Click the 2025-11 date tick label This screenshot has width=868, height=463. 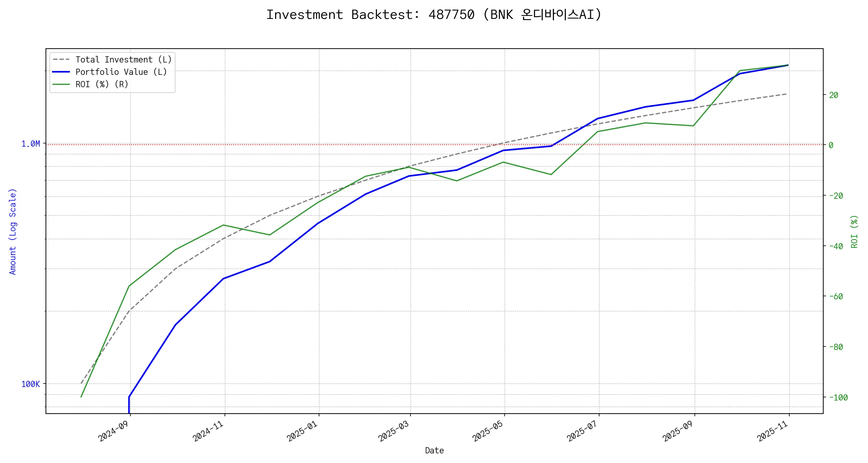click(x=772, y=431)
